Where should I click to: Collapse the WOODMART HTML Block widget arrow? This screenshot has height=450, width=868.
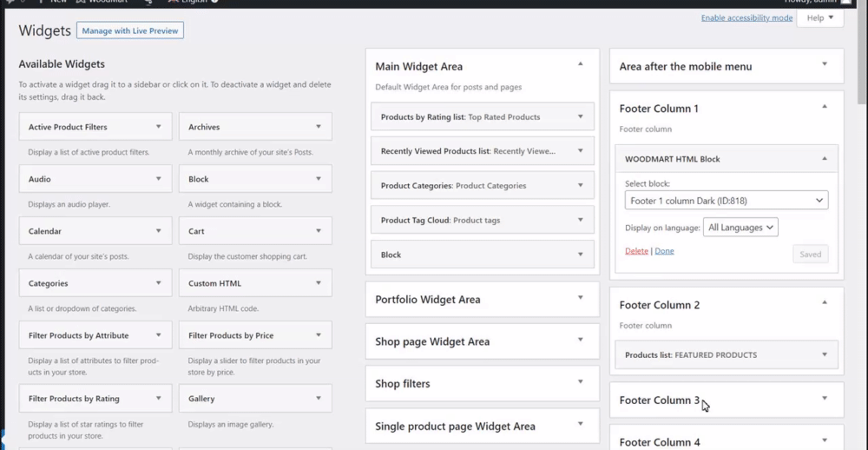[825, 159]
